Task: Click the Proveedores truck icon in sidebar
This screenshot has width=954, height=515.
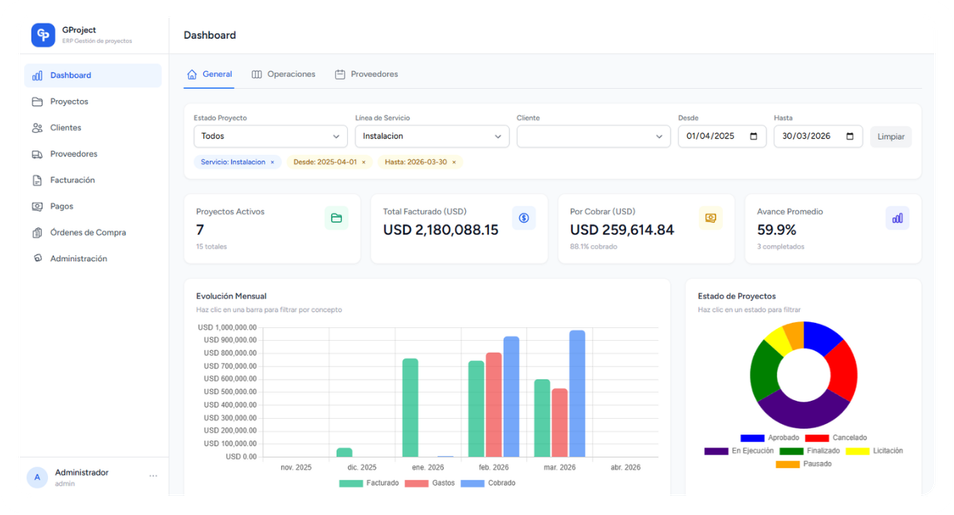Action: tap(37, 154)
